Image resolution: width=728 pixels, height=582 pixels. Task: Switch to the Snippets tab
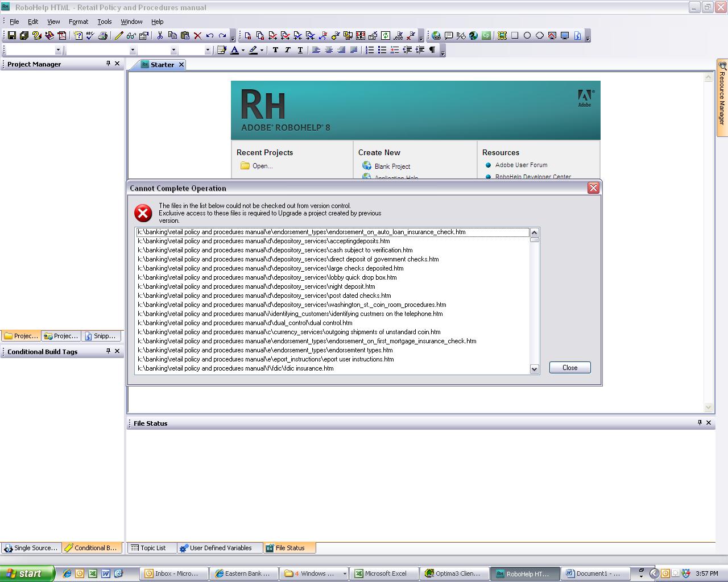(101, 336)
